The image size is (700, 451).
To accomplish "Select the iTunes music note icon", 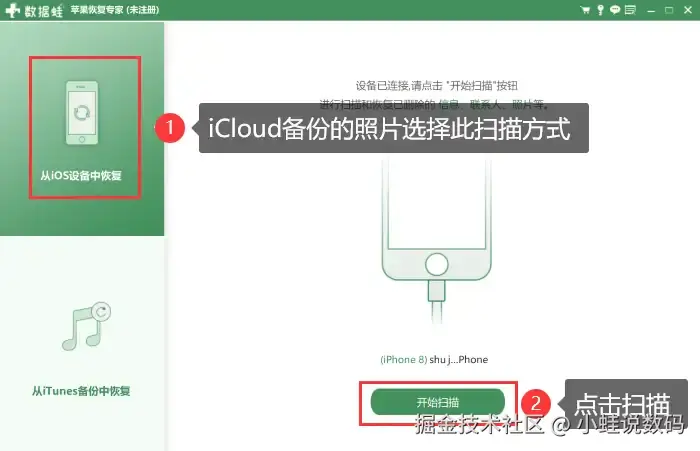I will point(87,326).
